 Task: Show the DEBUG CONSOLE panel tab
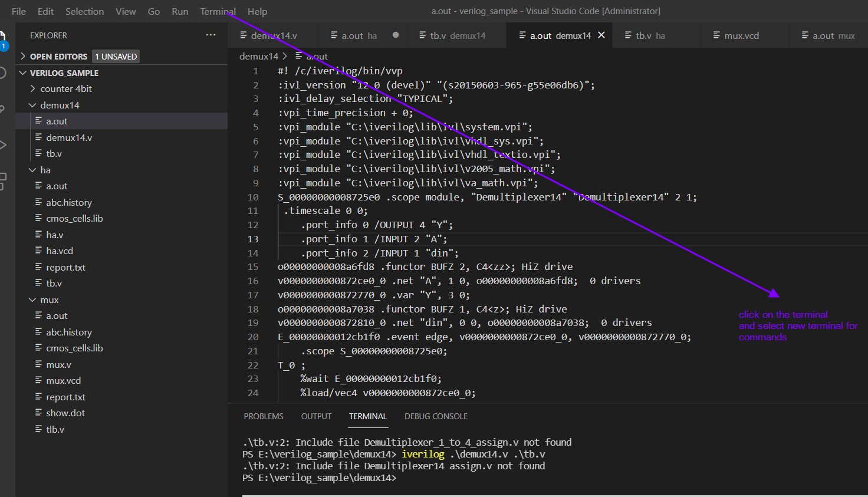point(436,416)
